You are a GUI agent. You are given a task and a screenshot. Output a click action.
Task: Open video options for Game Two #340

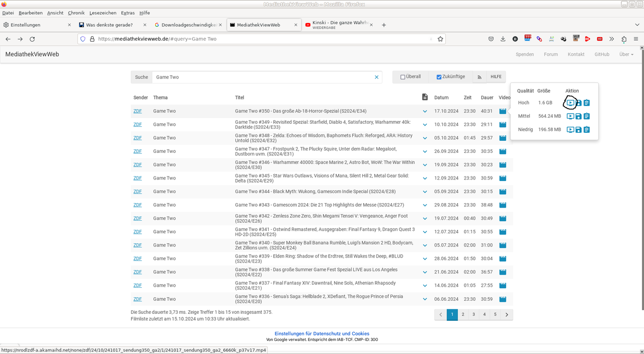[x=503, y=245]
